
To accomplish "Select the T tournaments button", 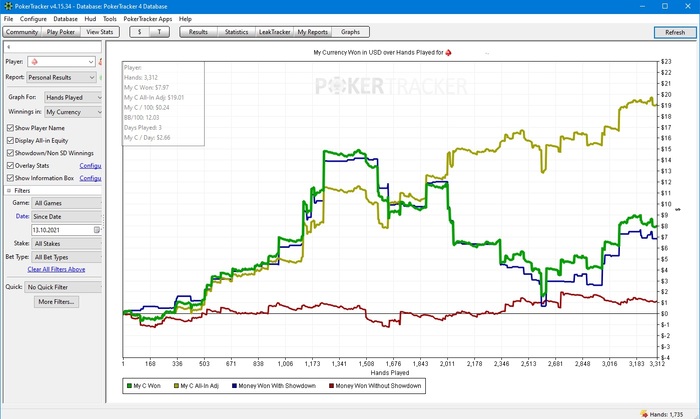I will pyautogui.click(x=159, y=32).
